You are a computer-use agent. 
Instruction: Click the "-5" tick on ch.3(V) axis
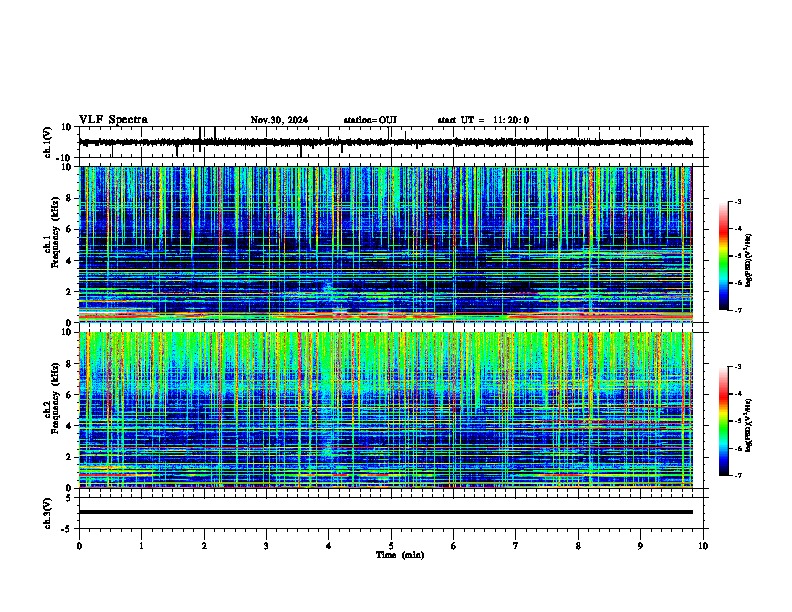68,529
